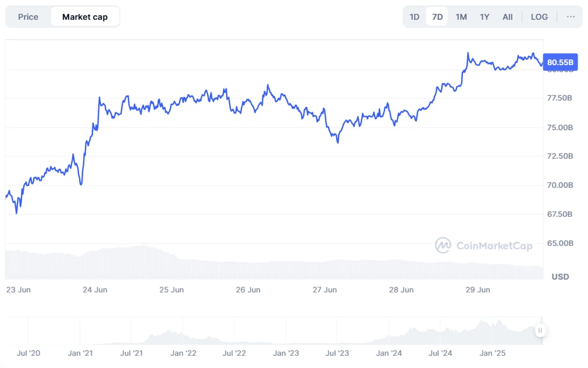
Task: Click the CoinMarketCap logo watermark
Action: point(484,245)
